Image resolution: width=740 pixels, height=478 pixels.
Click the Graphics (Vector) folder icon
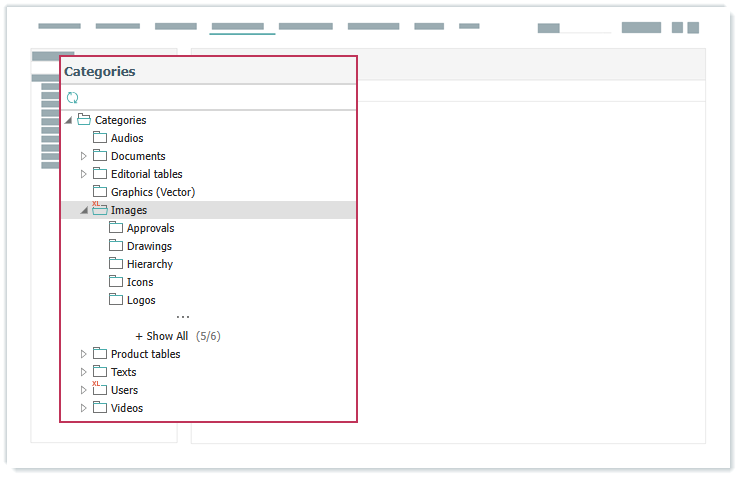coord(100,192)
